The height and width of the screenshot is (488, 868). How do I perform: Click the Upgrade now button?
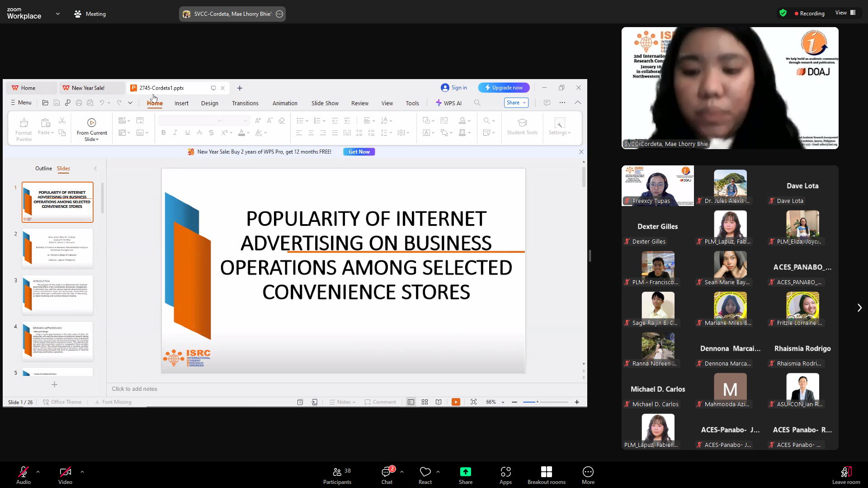tap(504, 88)
